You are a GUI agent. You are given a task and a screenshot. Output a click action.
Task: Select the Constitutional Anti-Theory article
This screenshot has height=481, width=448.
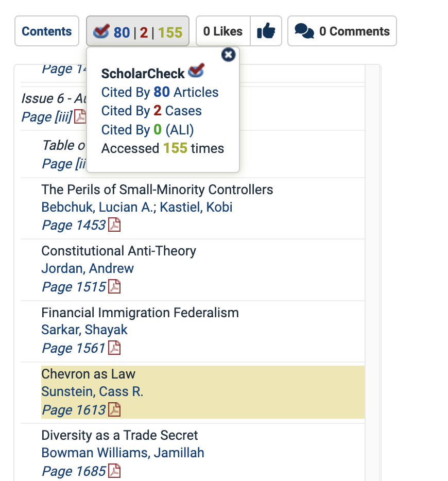[118, 251]
